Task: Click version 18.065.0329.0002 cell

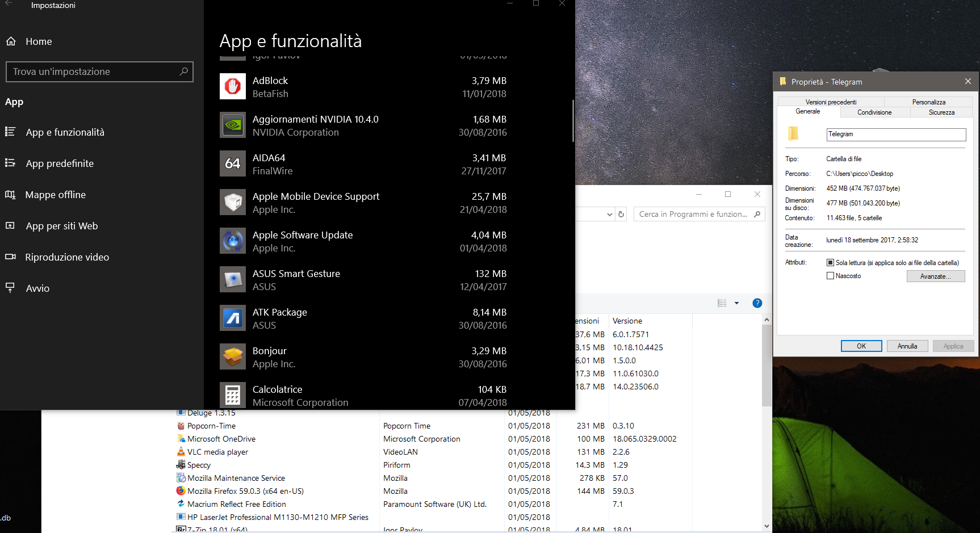Action: click(x=644, y=439)
